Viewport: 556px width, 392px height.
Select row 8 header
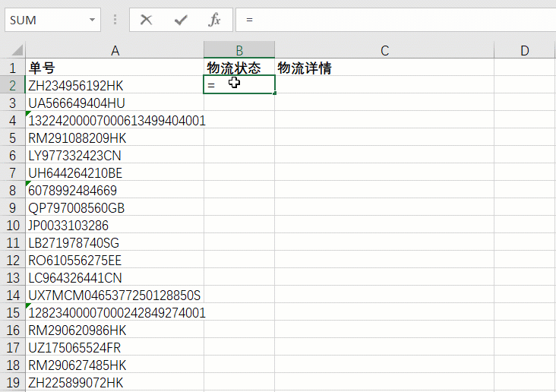(12, 190)
